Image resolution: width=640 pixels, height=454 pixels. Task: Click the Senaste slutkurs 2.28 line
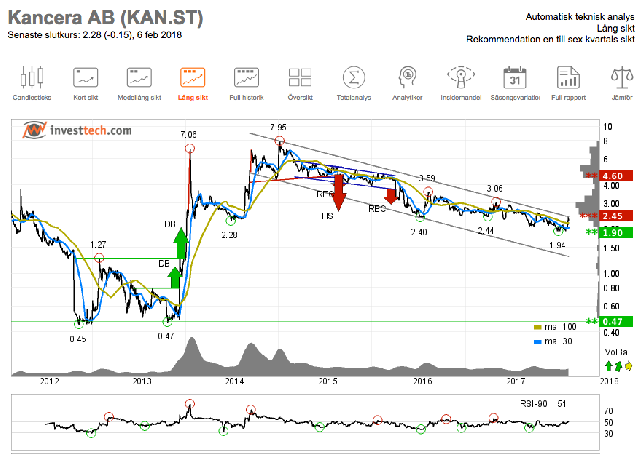click(x=94, y=35)
